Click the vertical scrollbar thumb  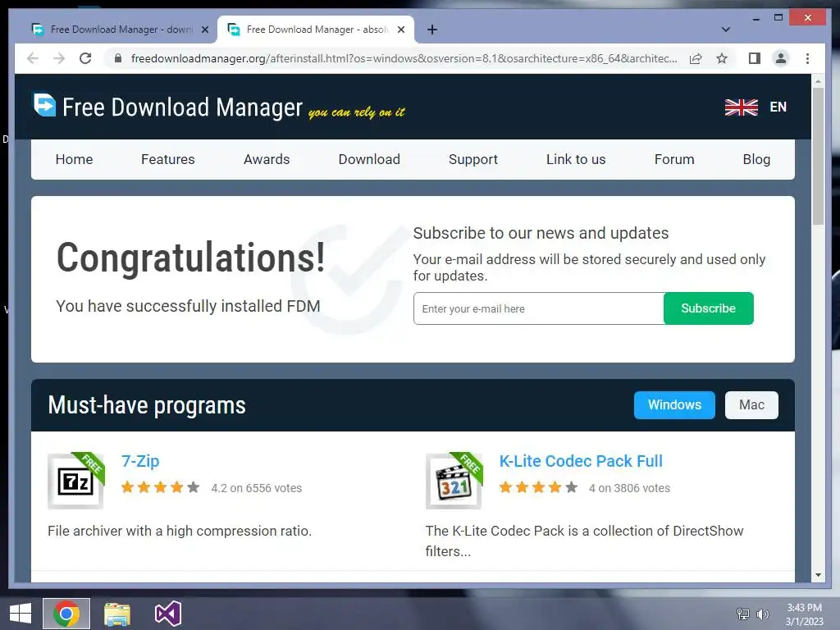818,156
